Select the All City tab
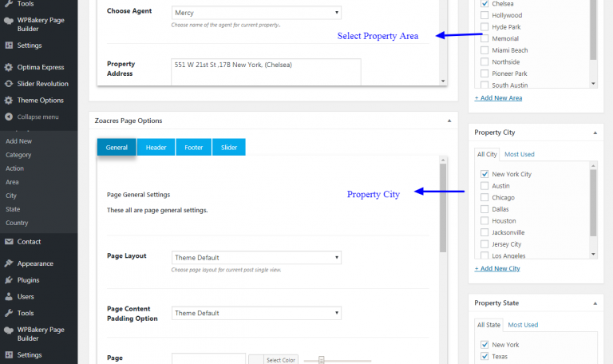 [487, 154]
